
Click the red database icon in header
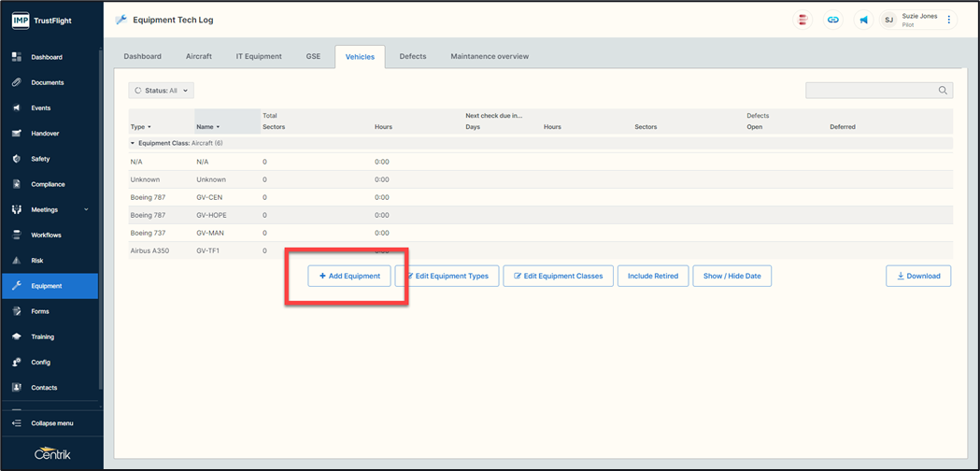802,20
